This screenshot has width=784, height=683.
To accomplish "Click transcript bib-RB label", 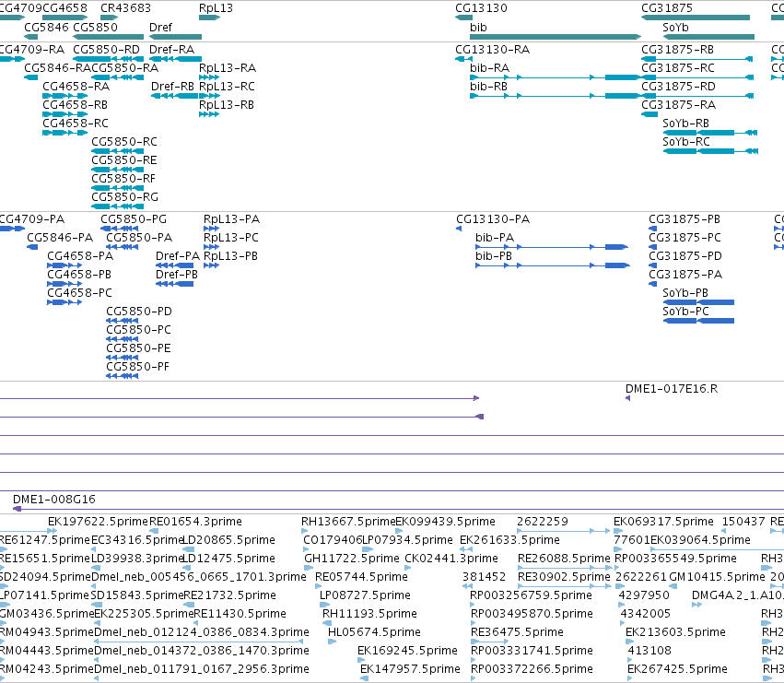I will coord(488,86).
